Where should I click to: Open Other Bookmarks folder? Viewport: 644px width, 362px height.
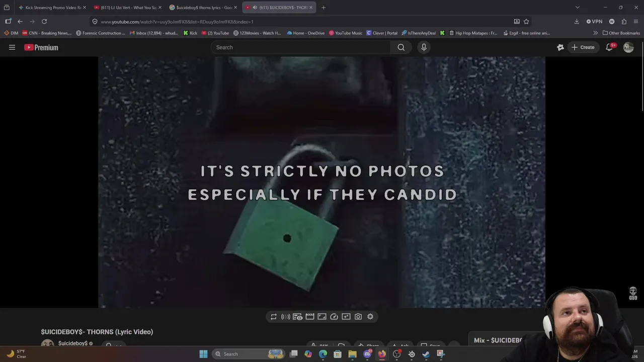click(x=621, y=33)
